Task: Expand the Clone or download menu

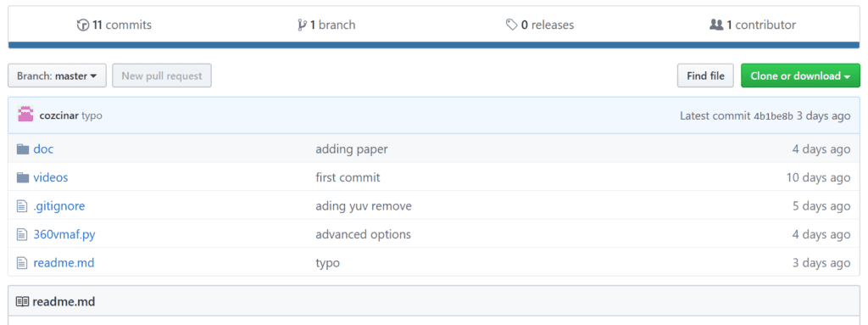Action: (x=800, y=76)
